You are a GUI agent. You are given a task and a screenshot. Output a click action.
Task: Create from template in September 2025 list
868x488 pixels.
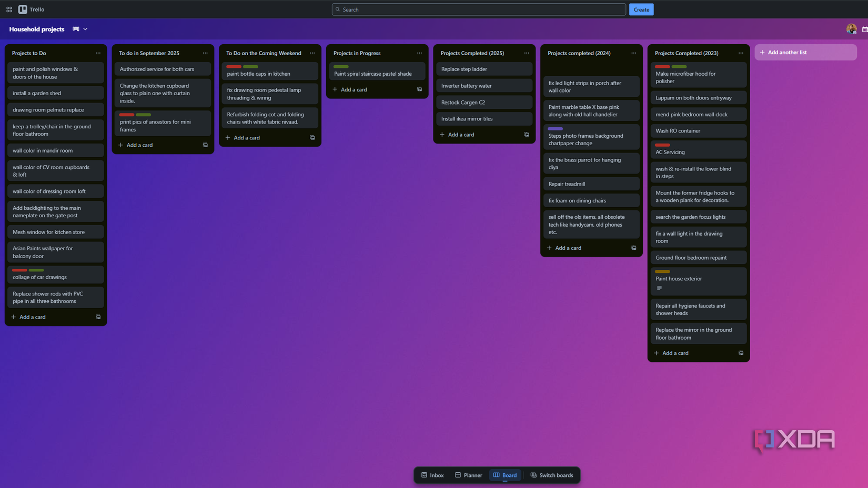click(x=205, y=145)
